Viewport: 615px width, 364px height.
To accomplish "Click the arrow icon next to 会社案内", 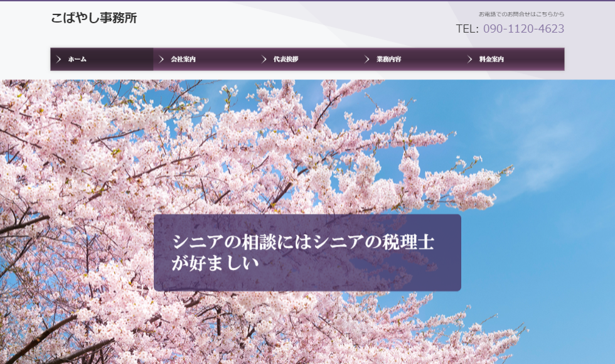I will tap(161, 60).
